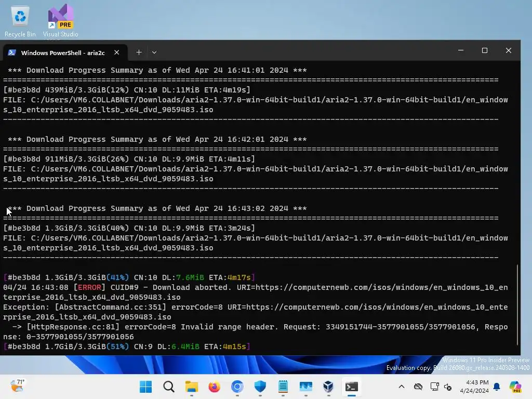Click the AbstractCommand.cc:351 exception text

pyautogui.click(x=111, y=307)
